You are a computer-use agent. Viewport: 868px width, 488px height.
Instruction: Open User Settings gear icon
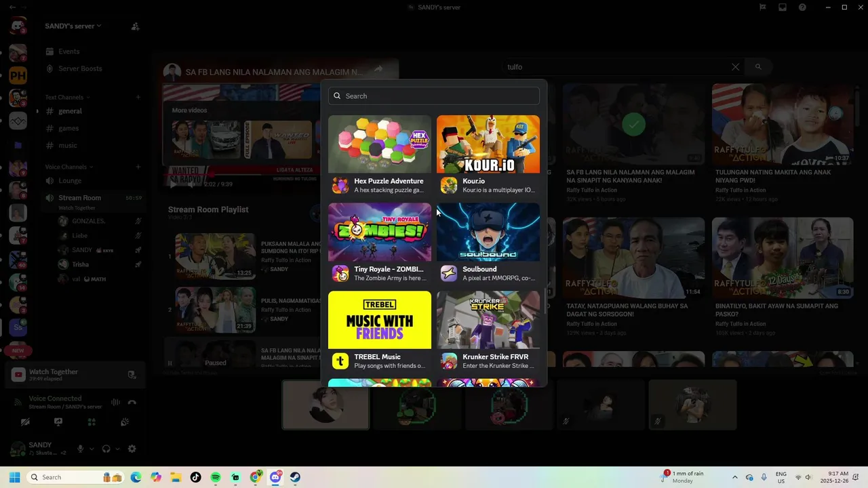coord(132,449)
